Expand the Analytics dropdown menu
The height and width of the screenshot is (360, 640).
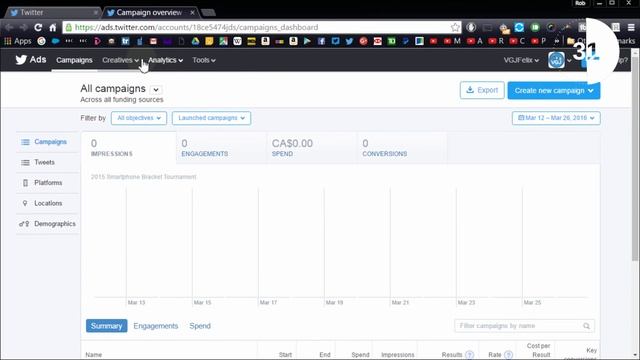point(165,60)
